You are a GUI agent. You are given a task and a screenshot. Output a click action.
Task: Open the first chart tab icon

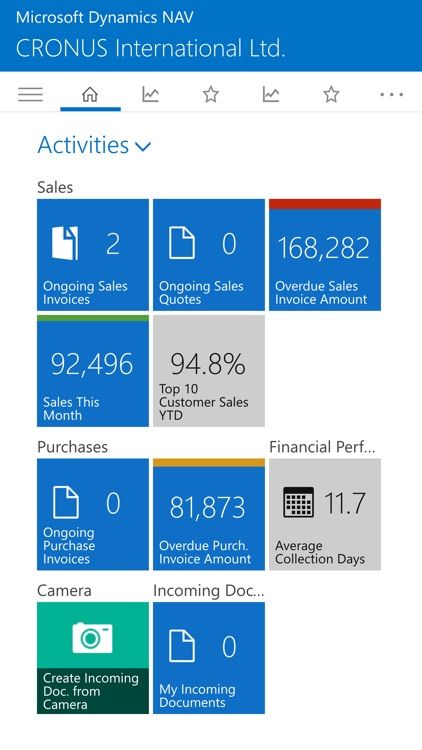(x=150, y=94)
